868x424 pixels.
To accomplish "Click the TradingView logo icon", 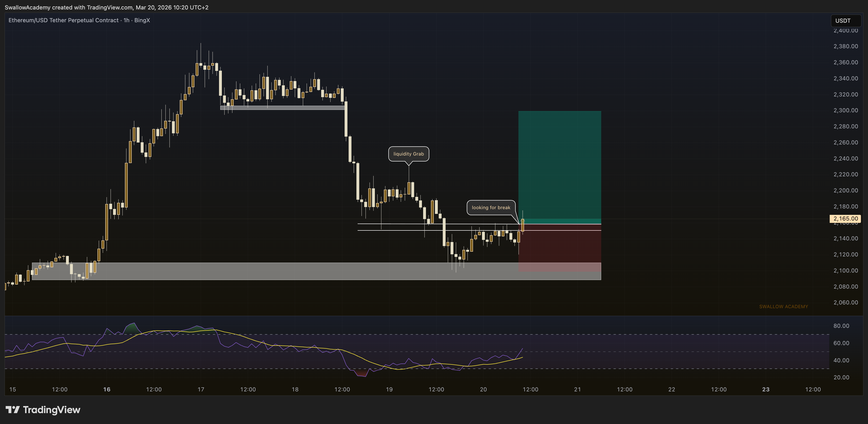I will (13, 410).
